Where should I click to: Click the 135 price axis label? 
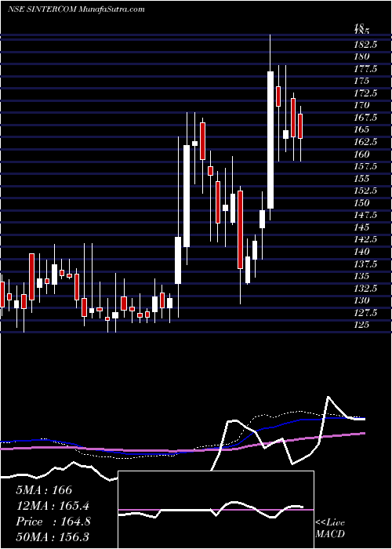coord(362,276)
